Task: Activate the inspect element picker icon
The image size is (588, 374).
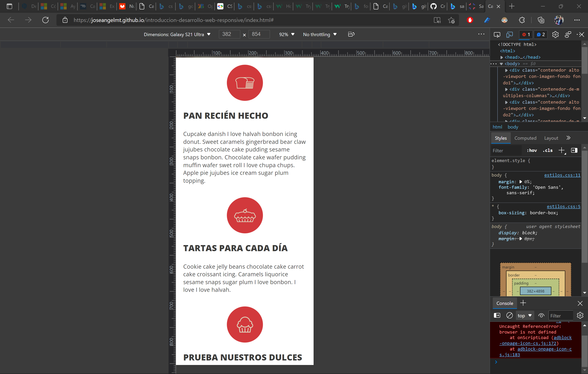Action: [x=497, y=35]
